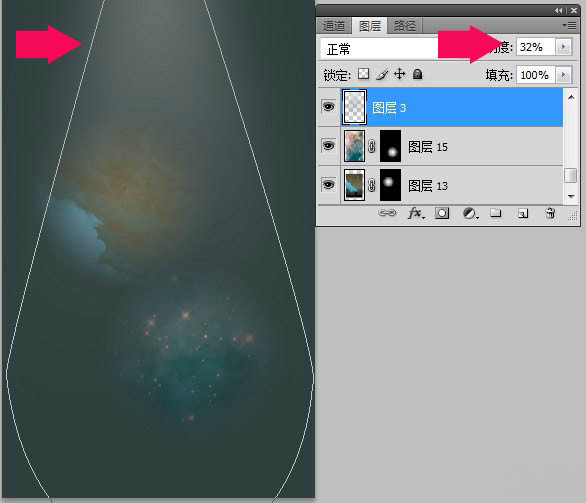This screenshot has width=586, height=503.
Task: Lock image pixels brush icon
Action: coord(382,74)
